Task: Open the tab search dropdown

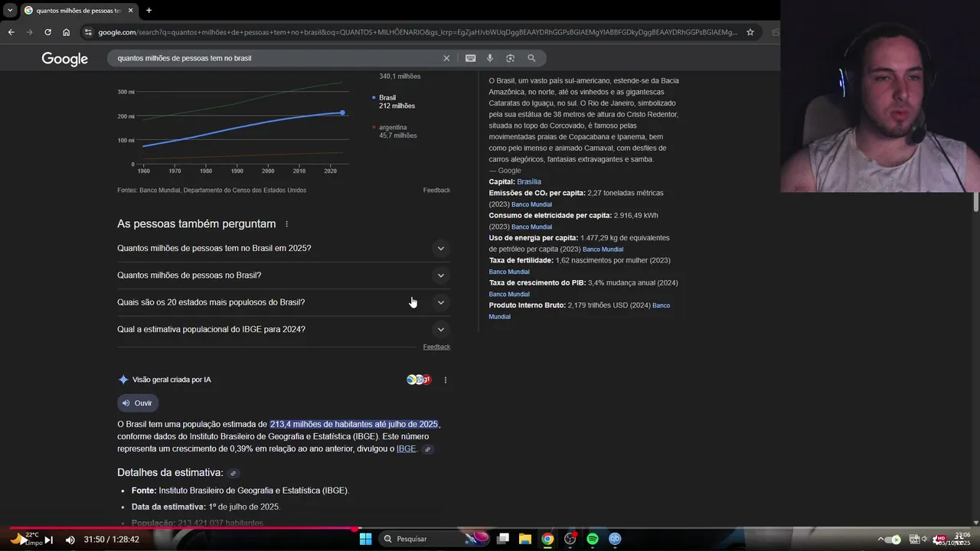Action: [x=10, y=10]
